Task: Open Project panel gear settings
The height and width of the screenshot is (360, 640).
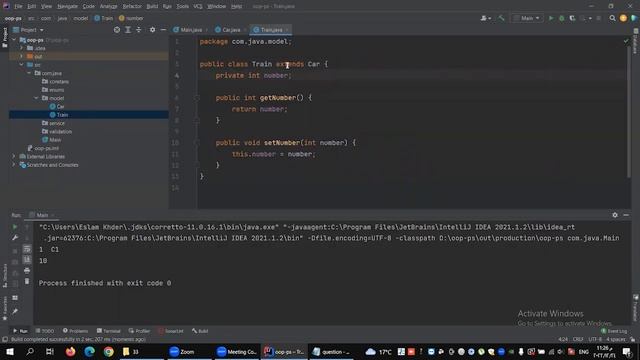Action: tap(152, 30)
